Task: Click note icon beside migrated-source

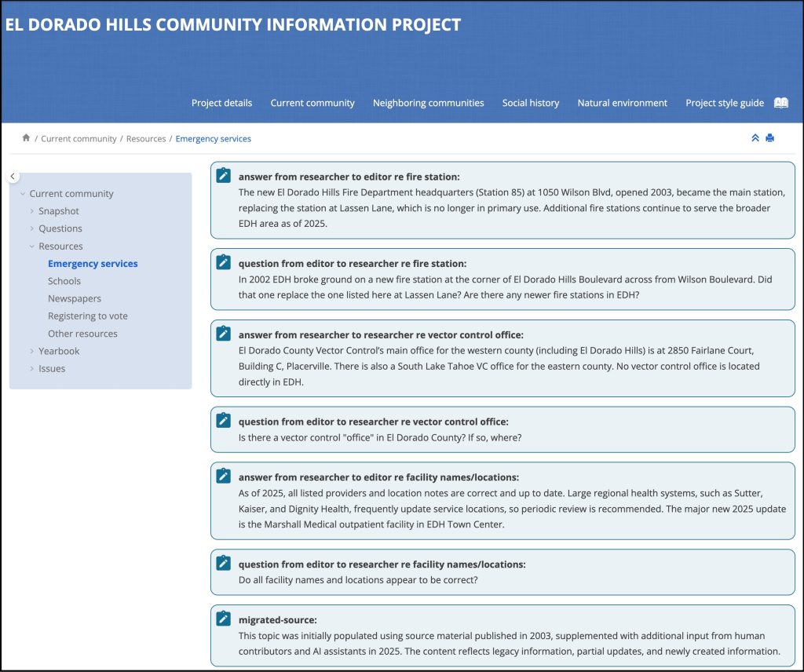Action: click(224, 619)
